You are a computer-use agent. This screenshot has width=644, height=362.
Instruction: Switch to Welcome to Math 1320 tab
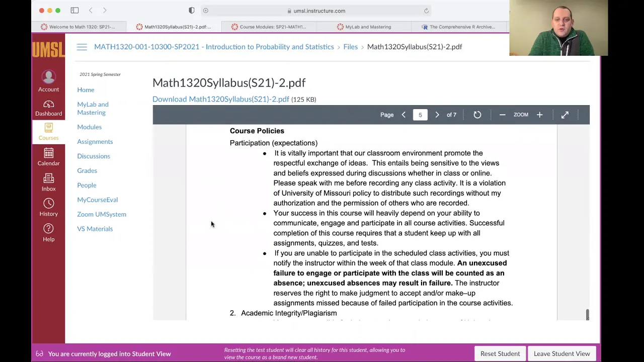pos(78,27)
